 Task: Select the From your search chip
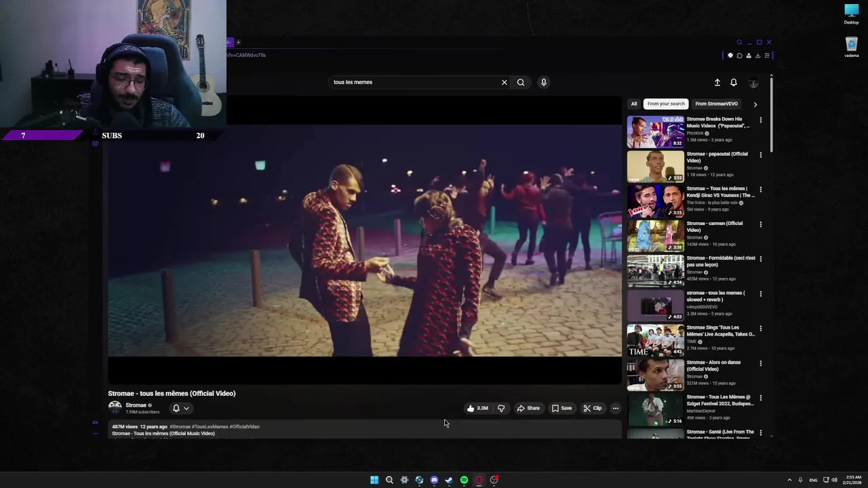pyautogui.click(x=666, y=104)
